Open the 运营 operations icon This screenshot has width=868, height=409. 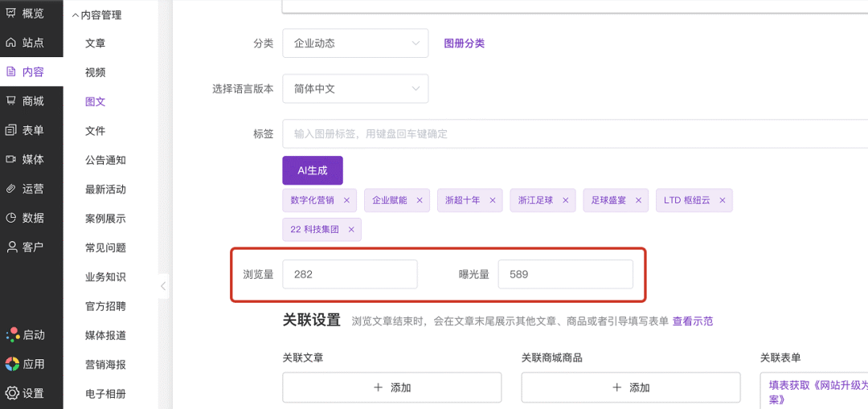pos(11,189)
